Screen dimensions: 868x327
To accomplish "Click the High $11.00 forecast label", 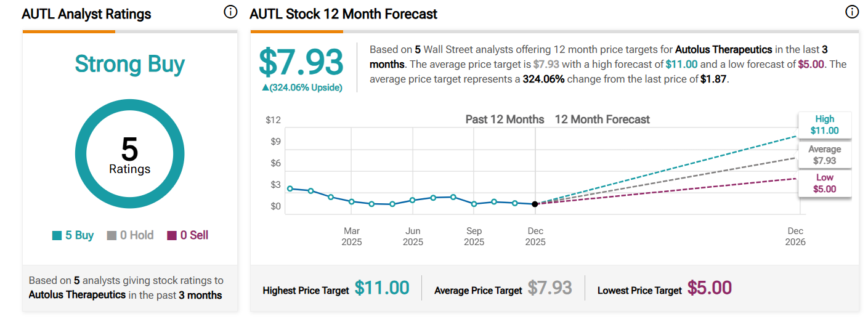I will tap(824, 125).
